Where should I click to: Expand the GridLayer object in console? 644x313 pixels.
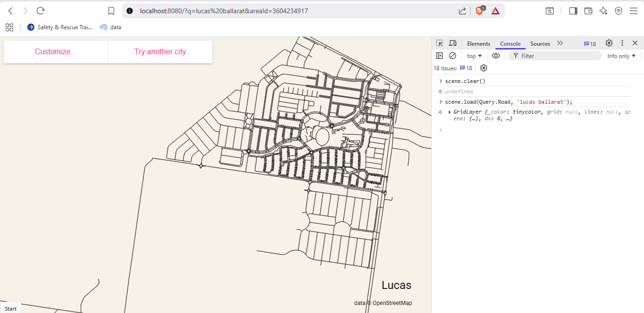point(450,112)
